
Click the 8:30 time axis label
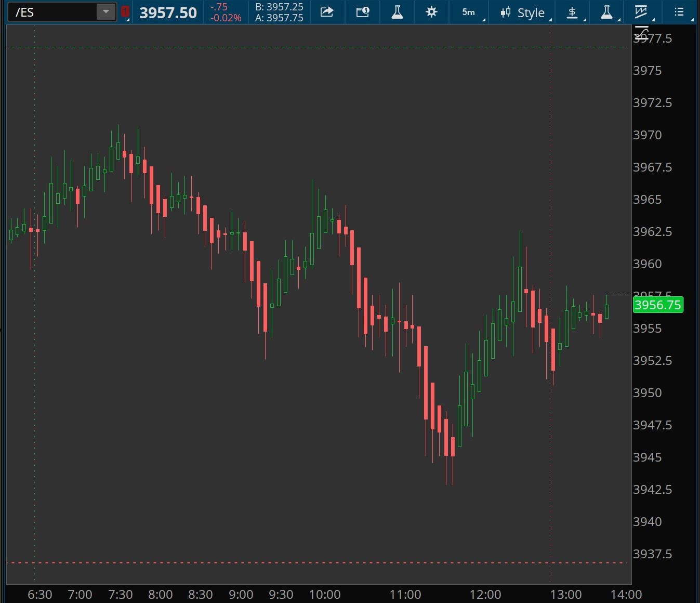pyautogui.click(x=201, y=595)
